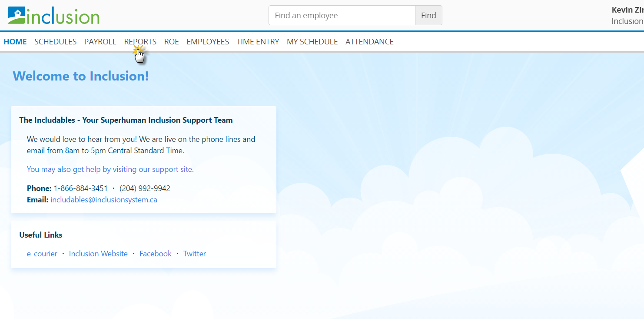The height and width of the screenshot is (319, 644).
Task: Open the Facebook link
Action: [156, 254]
